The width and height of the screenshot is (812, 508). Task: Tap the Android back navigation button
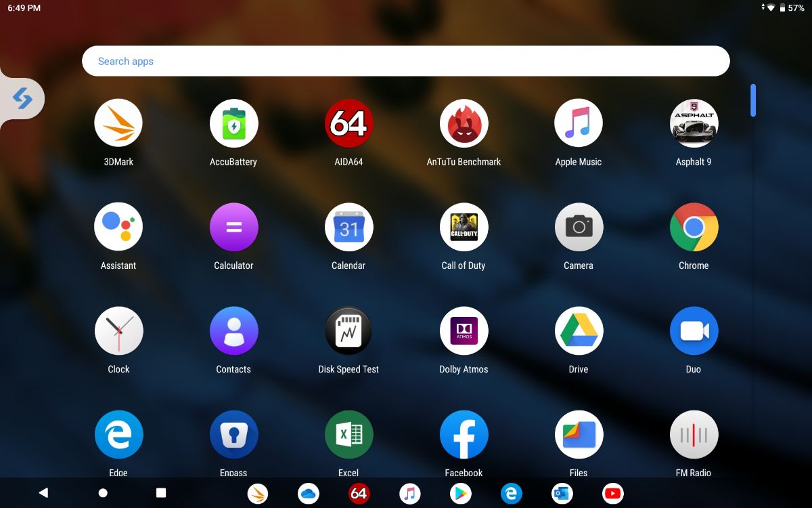coord(43,493)
